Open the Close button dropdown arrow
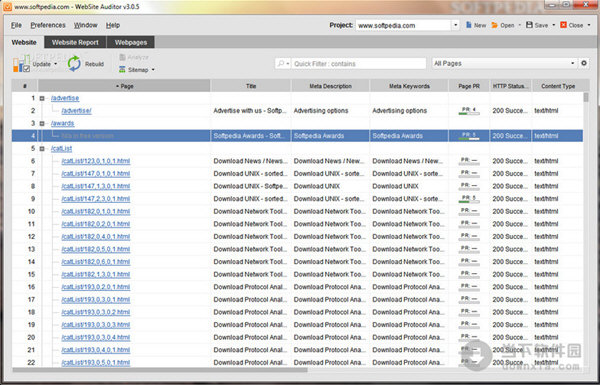Screen dimensions: 600x385 tap(589, 25)
